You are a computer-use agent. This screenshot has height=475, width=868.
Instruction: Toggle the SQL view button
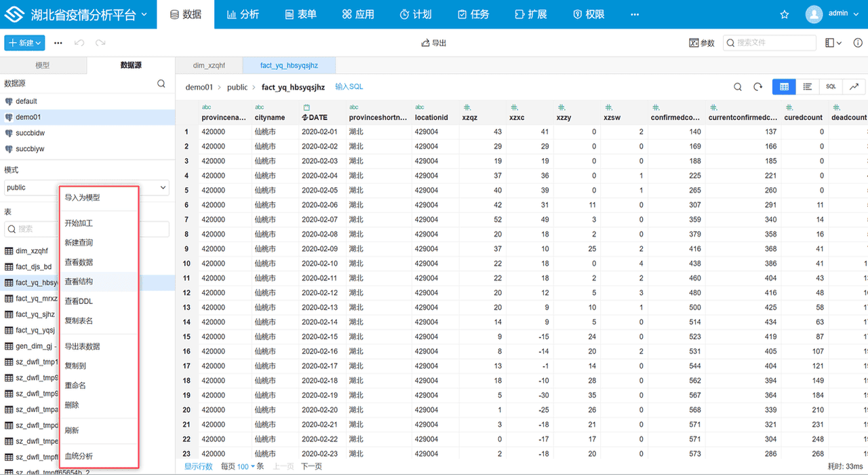(830, 87)
